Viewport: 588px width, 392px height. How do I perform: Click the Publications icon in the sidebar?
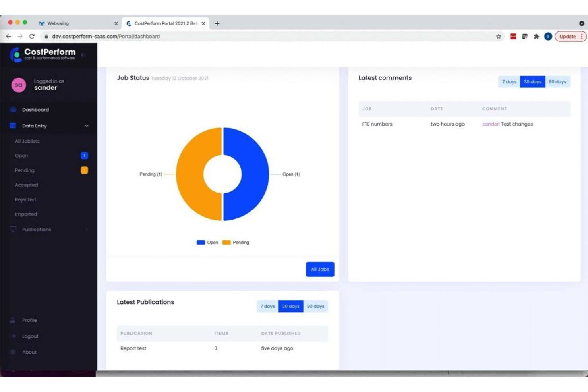13,229
